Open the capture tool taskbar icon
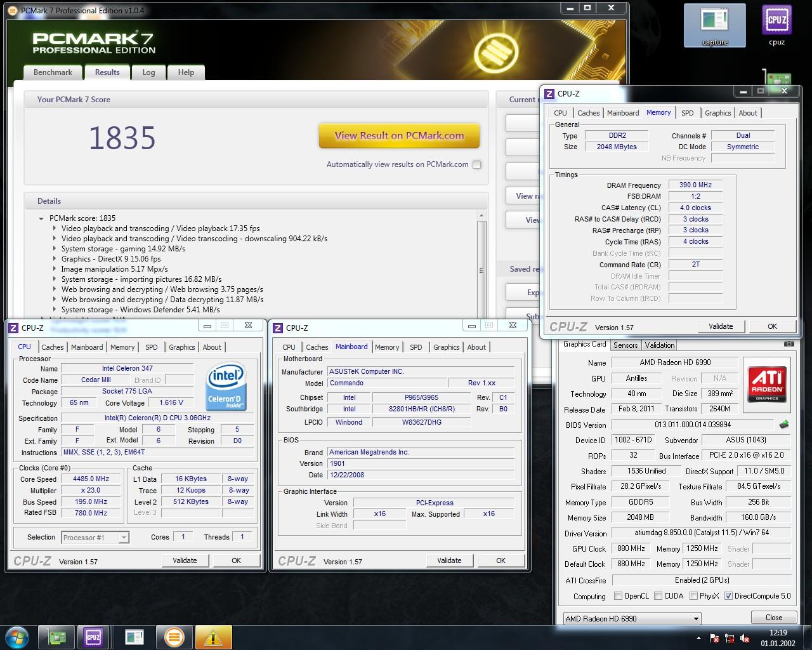 [x=134, y=637]
